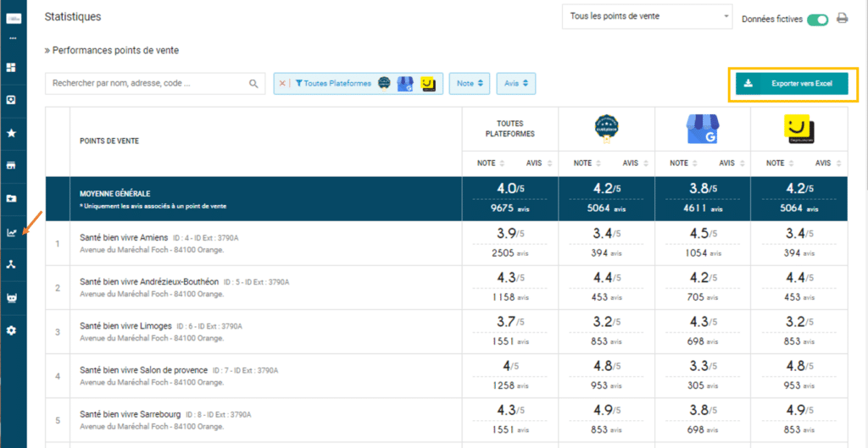Open the store icon in the sidebar
Image resolution: width=868 pixels, height=448 pixels.
click(12, 166)
